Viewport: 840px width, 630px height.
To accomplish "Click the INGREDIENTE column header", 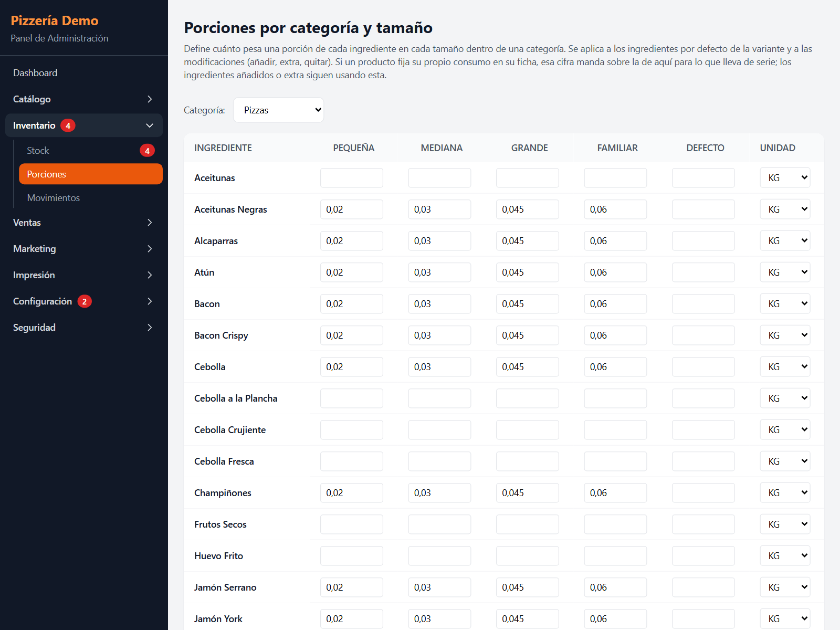I will click(223, 148).
